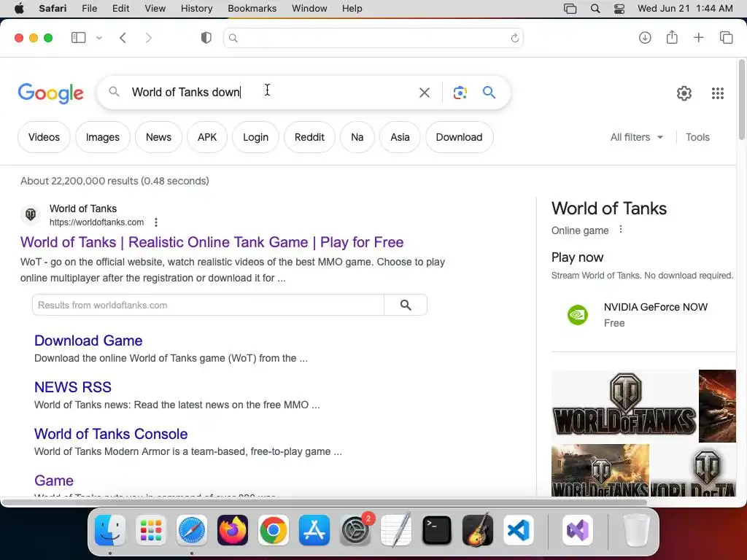This screenshot has height=560, width=747.
Task: Open the Game sitelink
Action: point(54,481)
